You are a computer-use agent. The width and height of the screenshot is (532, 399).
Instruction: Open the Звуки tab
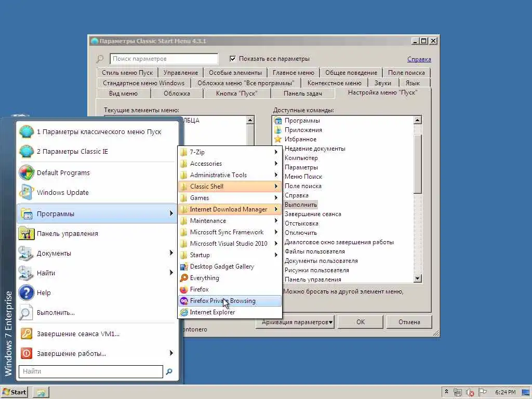pyautogui.click(x=383, y=83)
